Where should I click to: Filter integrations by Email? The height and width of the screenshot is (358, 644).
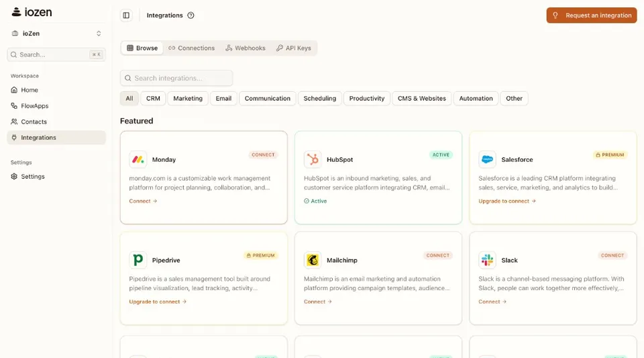[223, 98]
